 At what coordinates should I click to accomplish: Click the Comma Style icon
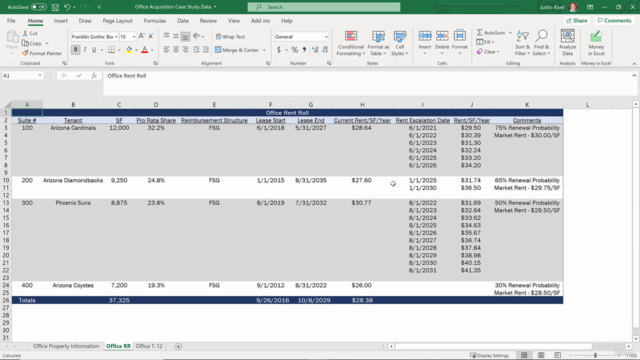[x=304, y=50]
